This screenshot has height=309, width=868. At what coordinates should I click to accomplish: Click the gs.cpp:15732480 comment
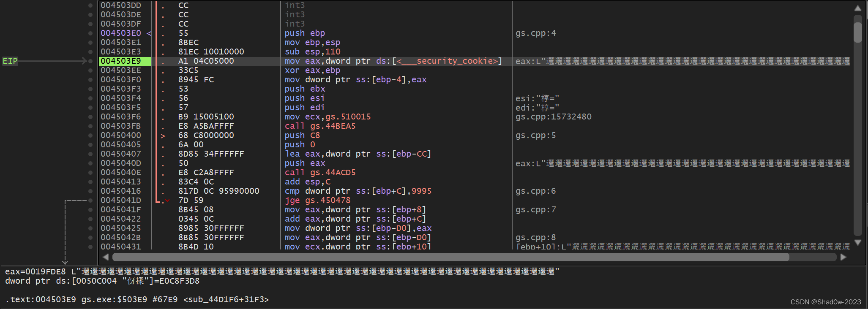554,117
